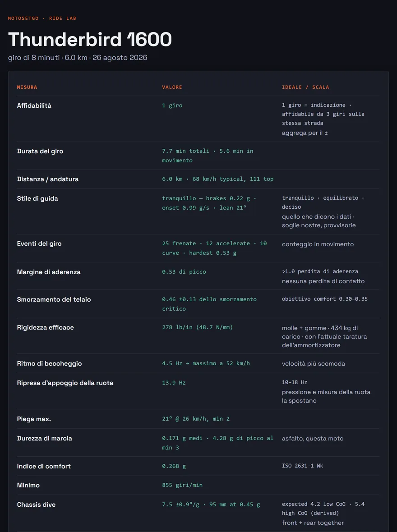Select the Distanza / andatura row label
The image size is (397, 532).
[x=47, y=179]
